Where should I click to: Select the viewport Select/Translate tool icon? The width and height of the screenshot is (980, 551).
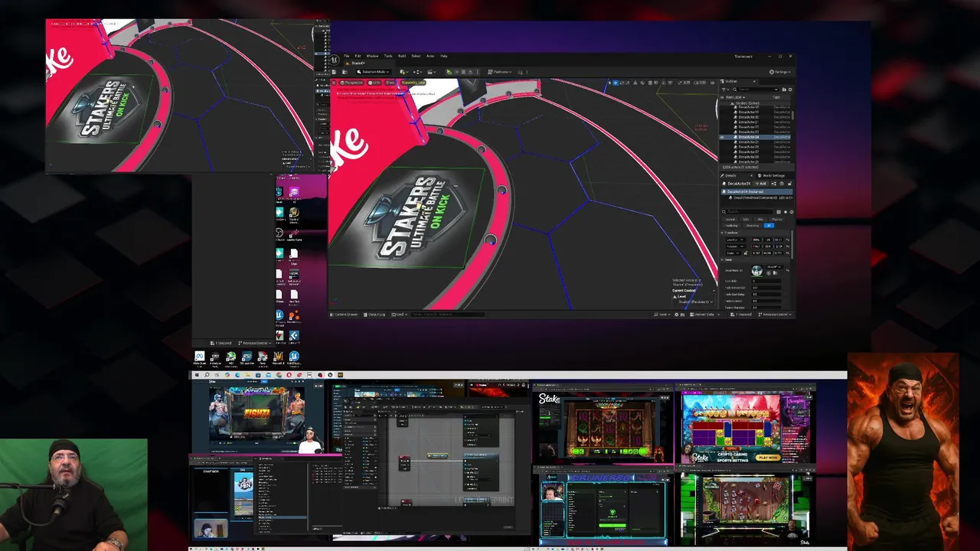point(616,83)
